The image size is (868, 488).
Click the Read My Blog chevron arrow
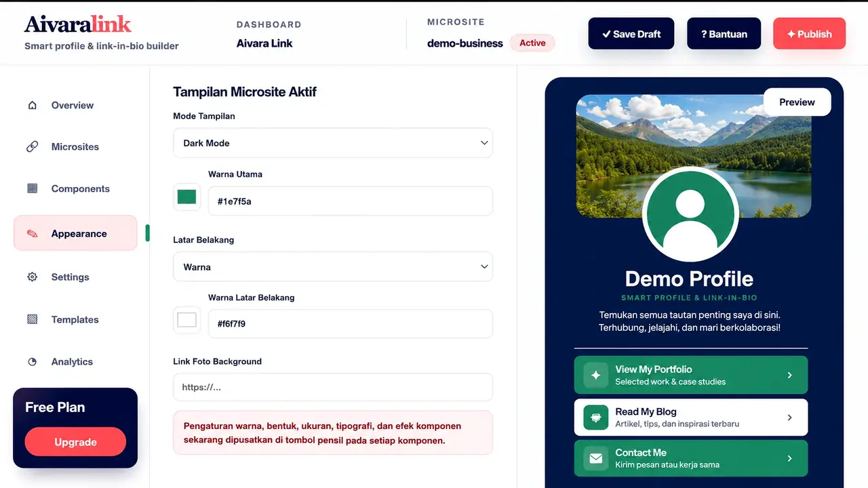[789, 418]
